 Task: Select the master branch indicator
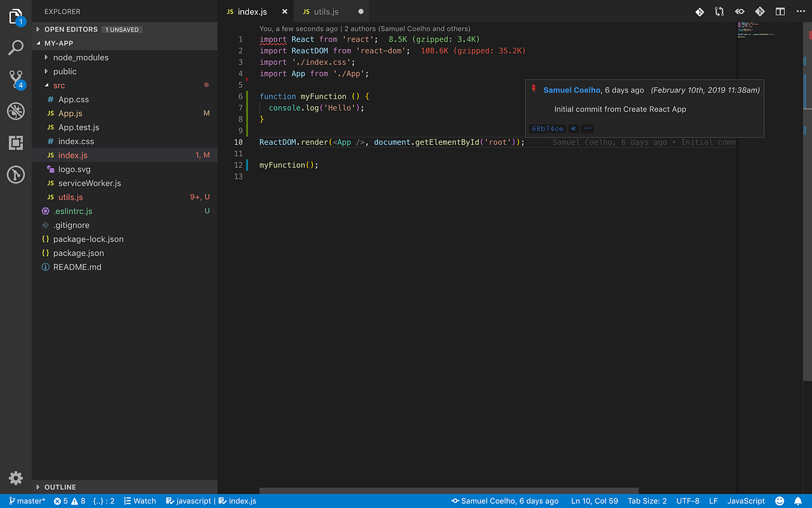26,501
